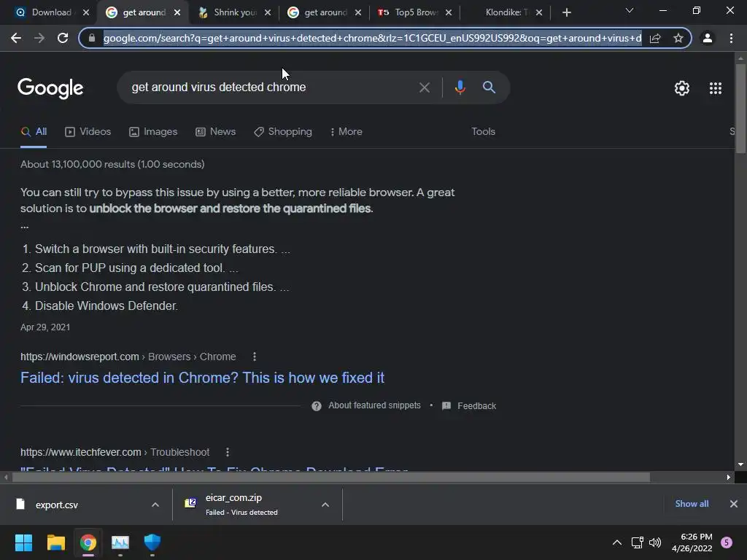Open options for windowsreport.com result

[x=255, y=357]
